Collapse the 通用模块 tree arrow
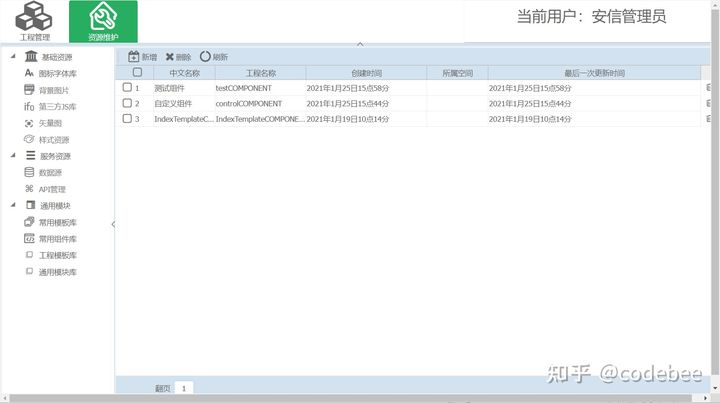The width and height of the screenshot is (720, 403). click(x=13, y=205)
